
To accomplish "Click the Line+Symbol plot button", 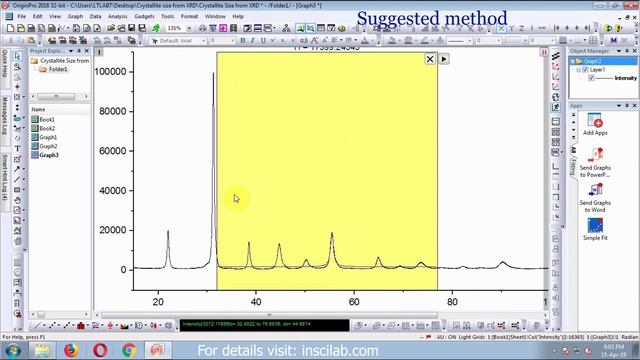I will (67, 325).
